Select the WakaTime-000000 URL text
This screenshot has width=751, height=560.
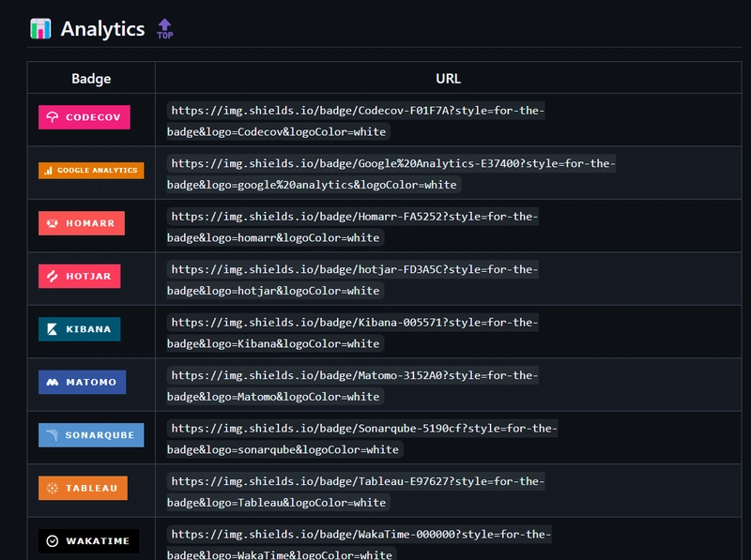tap(360, 545)
